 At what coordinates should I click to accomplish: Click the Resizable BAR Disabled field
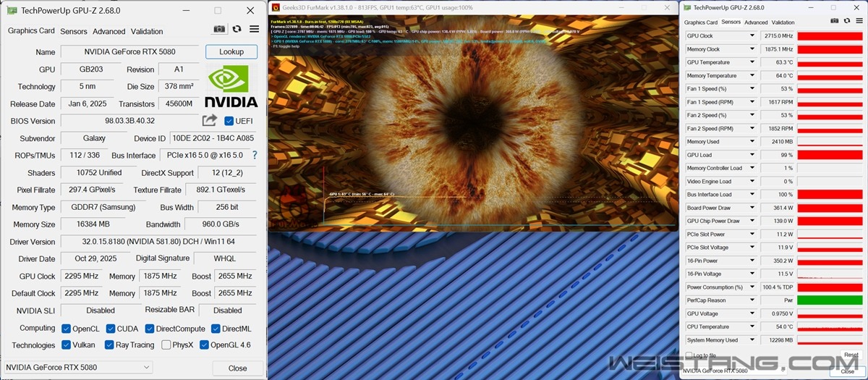pyautogui.click(x=228, y=311)
